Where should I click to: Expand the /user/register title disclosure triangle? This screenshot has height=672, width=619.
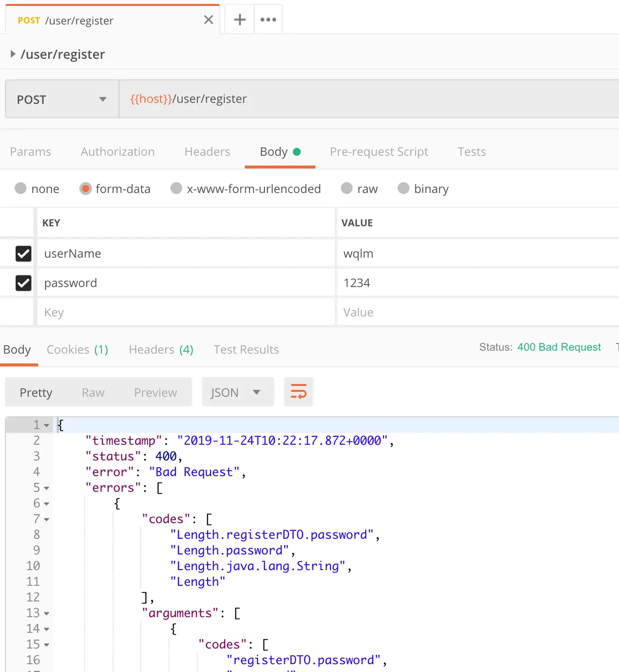(x=13, y=54)
